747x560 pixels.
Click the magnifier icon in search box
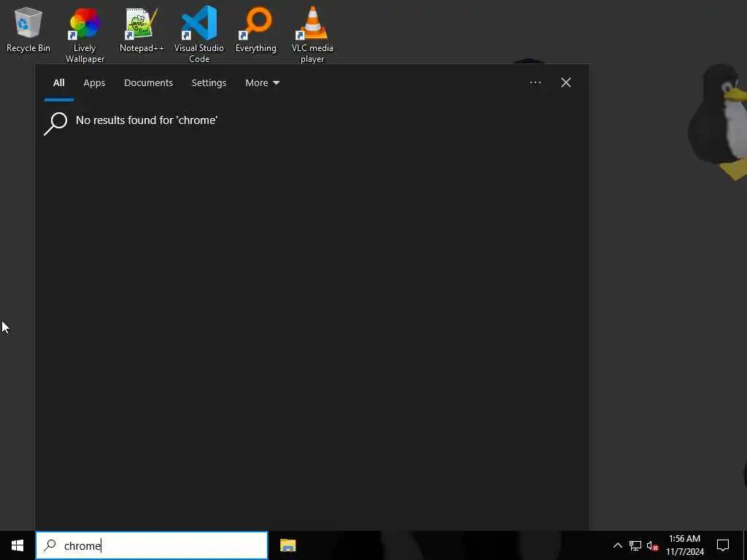coord(50,545)
